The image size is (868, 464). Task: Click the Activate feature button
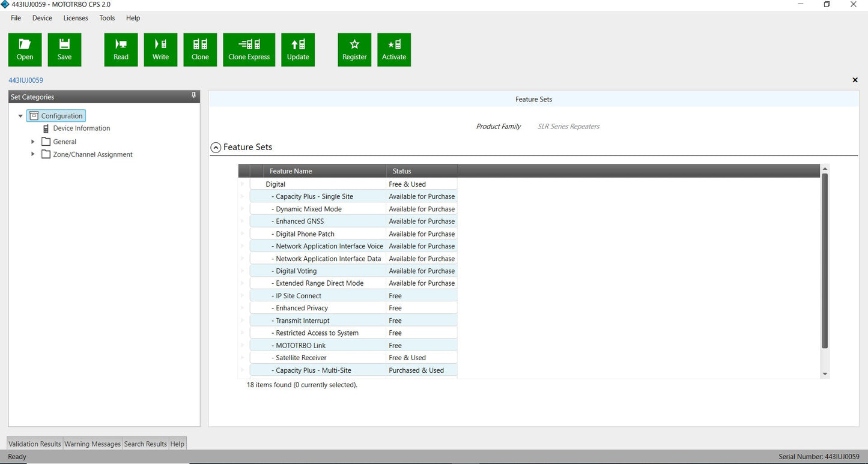click(x=394, y=50)
